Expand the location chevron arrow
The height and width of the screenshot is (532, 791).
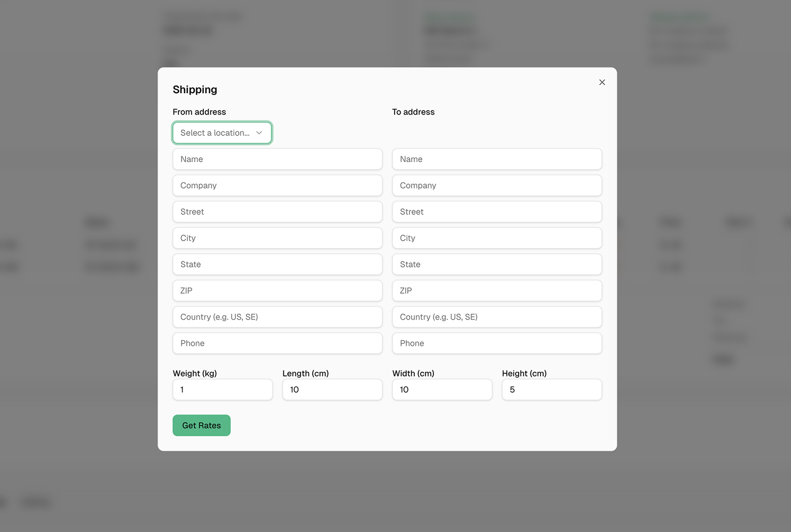(259, 132)
